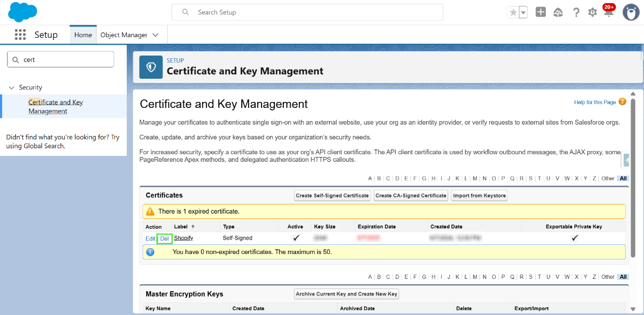Delete the Shopify certificate via Del link
Image resolution: width=644 pixels, height=315 pixels.
[165, 238]
